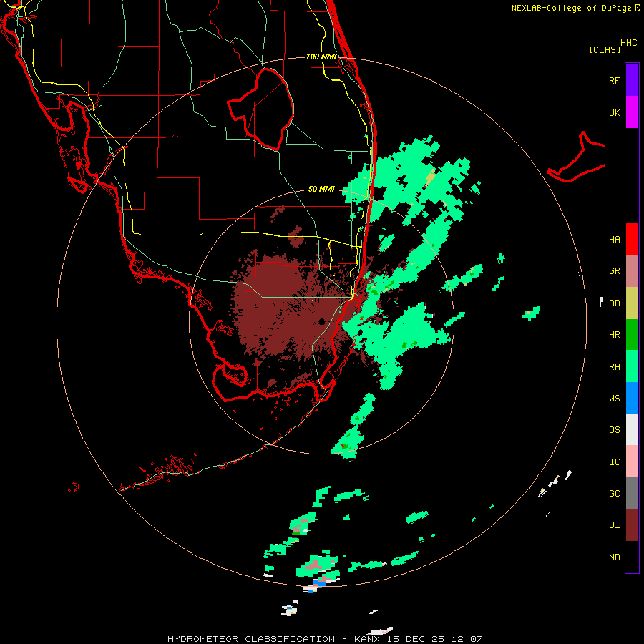This screenshot has height=644, width=644.
Task: Click the HA legend label
Action: (614, 240)
